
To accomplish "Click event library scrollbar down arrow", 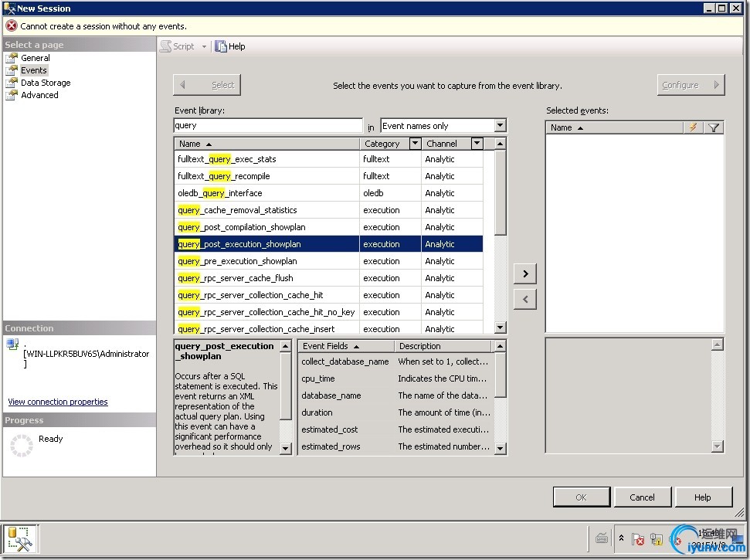I will (x=500, y=328).
